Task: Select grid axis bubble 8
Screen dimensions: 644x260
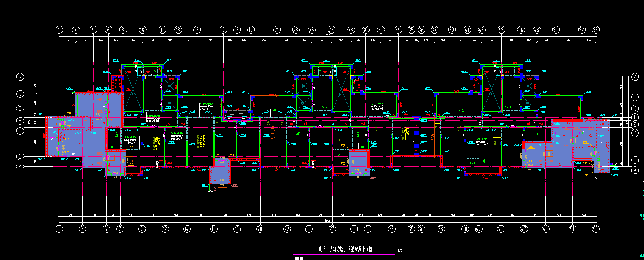Action: coord(123,30)
